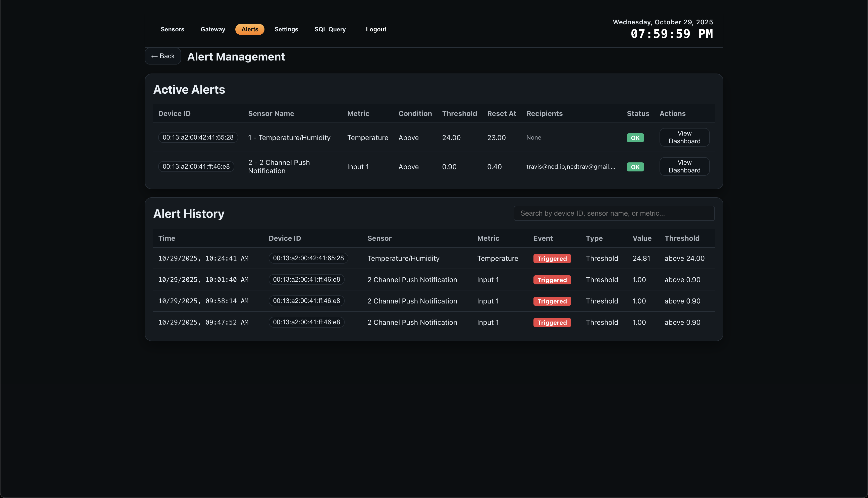Open the Sensors navigation tab

(x=173, y=29)
